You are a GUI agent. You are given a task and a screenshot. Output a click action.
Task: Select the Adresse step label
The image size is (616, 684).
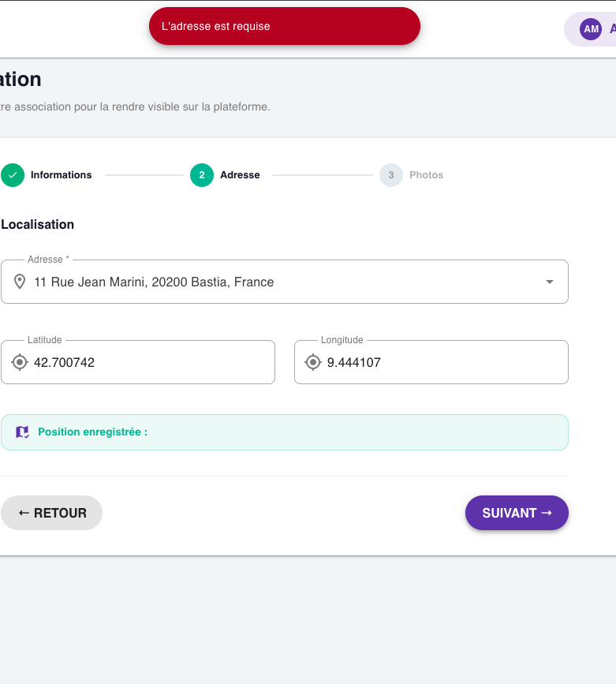[x=240, y=175]
